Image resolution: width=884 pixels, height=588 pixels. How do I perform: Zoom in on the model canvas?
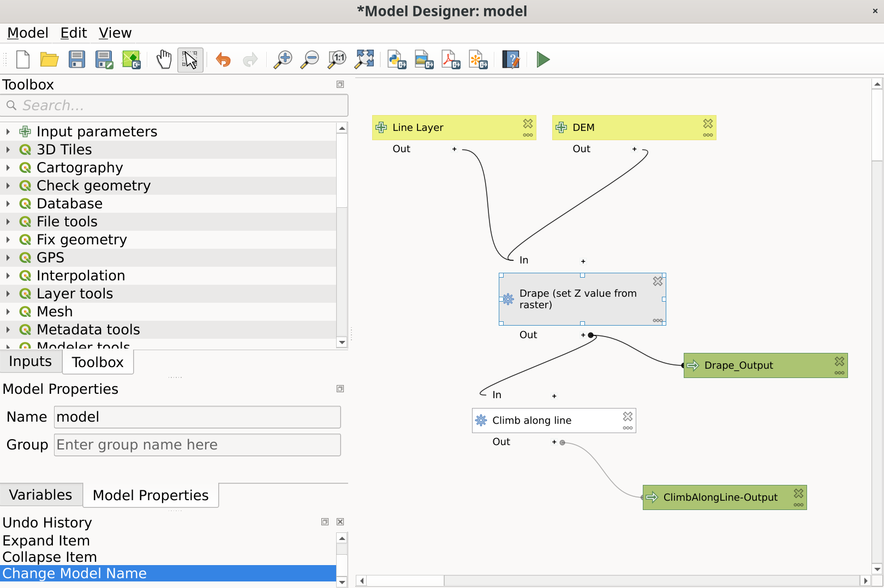point(282,60)
